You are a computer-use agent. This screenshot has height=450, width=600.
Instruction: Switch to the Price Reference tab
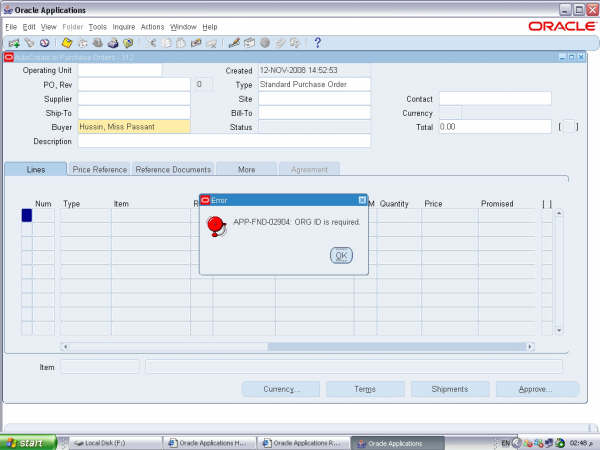pos(100,170)
